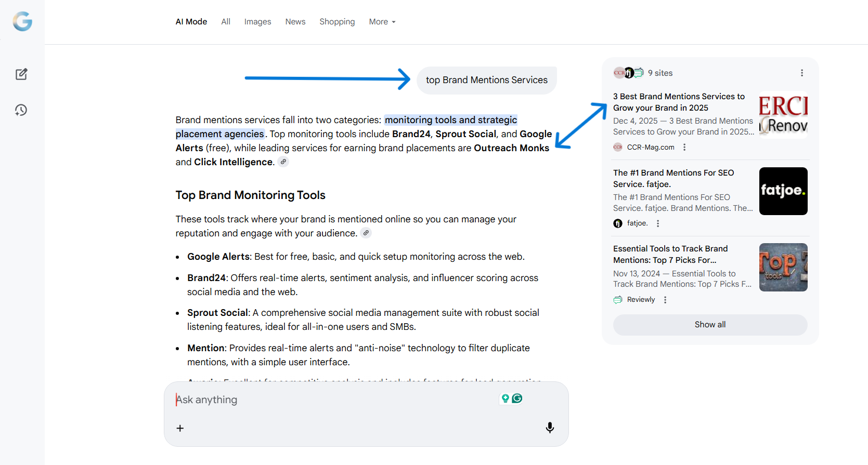
Task: Click 'Outreach Monks' in the summary
Action: [x=511, y=148]
